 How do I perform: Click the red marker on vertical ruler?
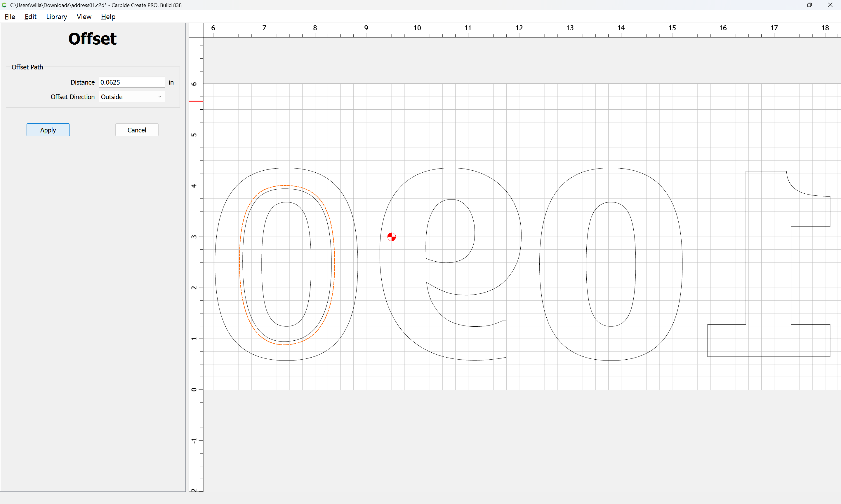(196, 101)
